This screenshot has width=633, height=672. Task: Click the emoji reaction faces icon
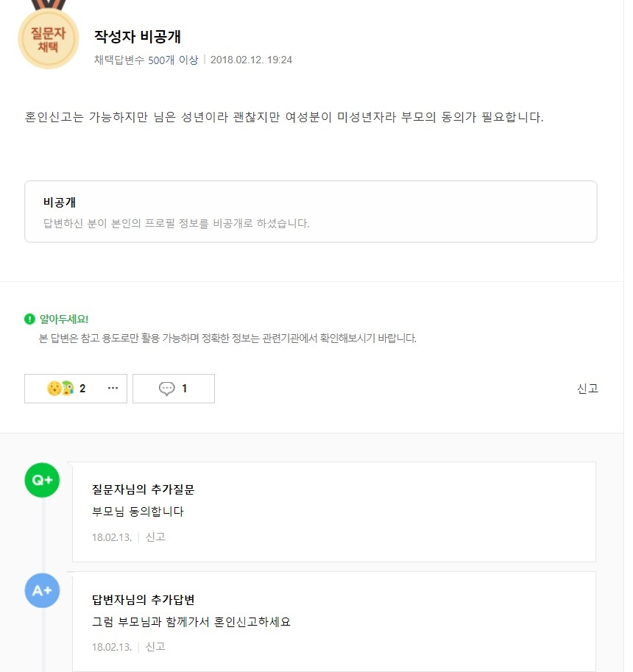[x=60, y=389]
